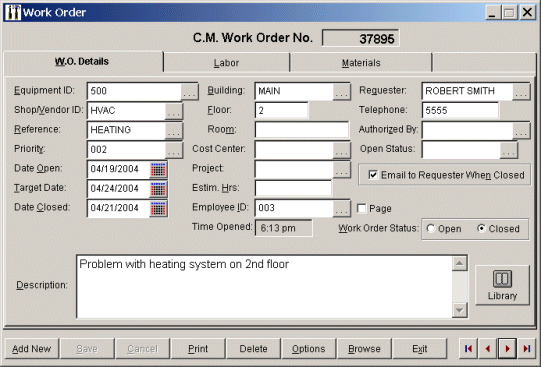Screen dimensions: 541x367
Task: Go to first record navigation arrow
Action: [x=468, y=349]
